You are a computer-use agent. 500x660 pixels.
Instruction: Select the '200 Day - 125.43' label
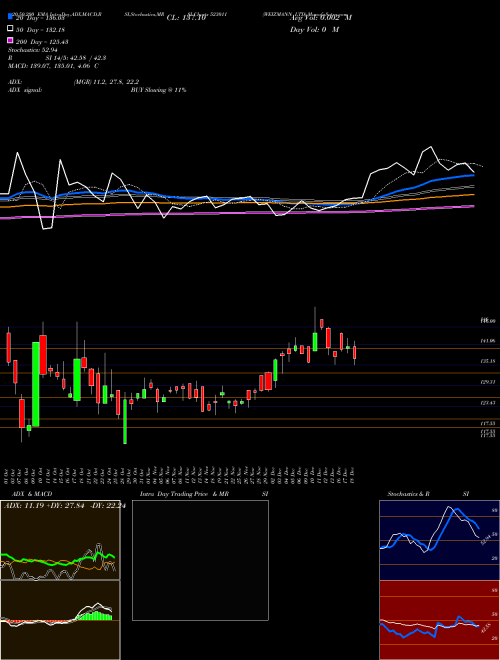(x=42, y=42)
